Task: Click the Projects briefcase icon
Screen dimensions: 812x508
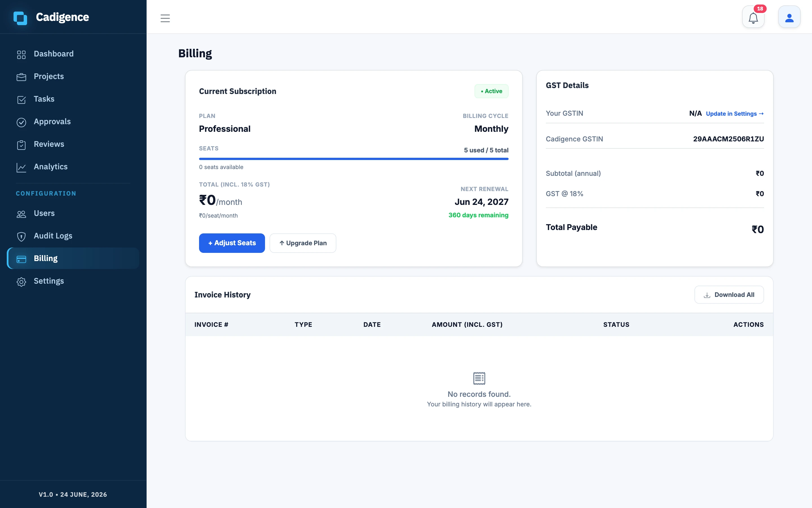Action: (x=21, y=77)
